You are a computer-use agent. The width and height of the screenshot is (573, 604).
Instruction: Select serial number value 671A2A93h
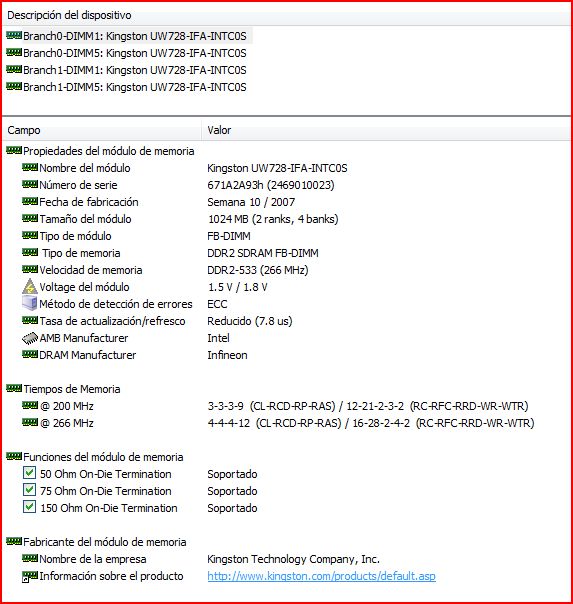(271, 185)
